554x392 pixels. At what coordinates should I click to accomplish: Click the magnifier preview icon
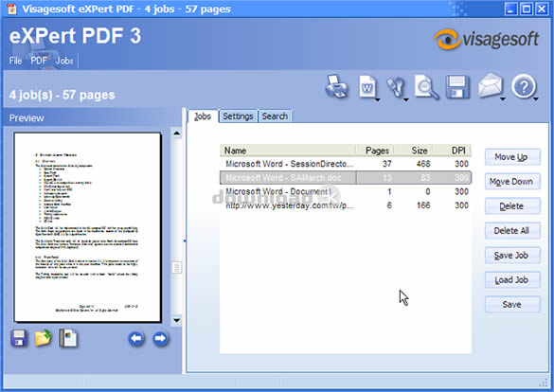tap(426, 87)
